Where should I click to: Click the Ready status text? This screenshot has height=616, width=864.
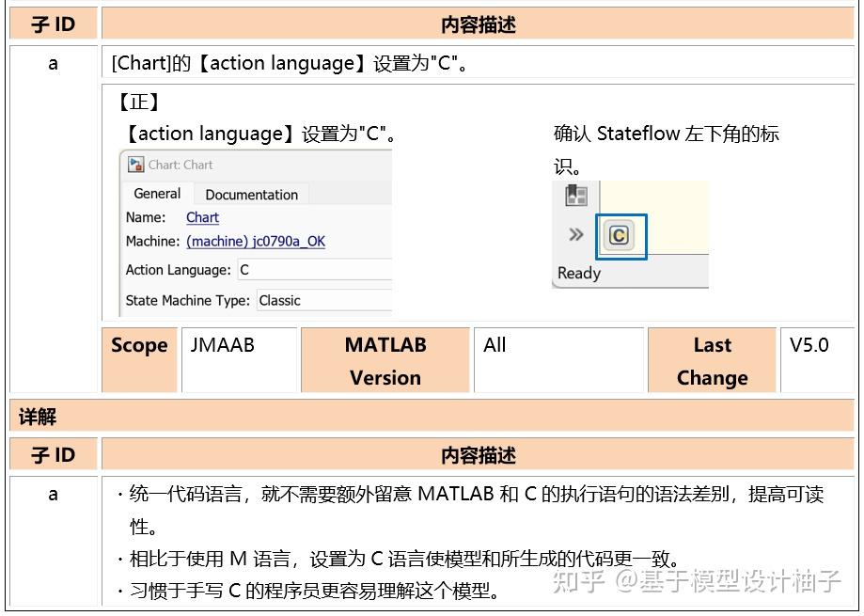pos(577,273)
